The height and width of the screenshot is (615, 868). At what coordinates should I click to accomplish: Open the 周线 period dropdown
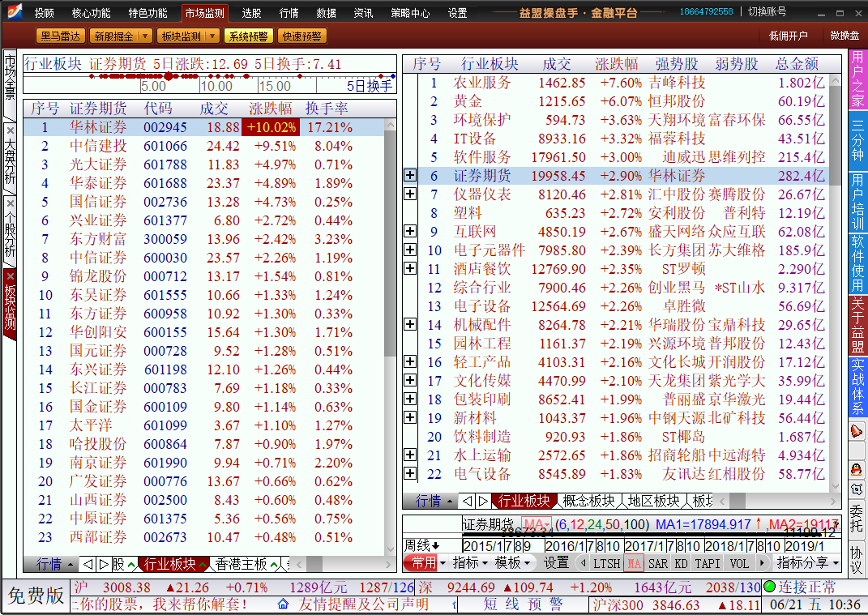click(x=421, y=546)
